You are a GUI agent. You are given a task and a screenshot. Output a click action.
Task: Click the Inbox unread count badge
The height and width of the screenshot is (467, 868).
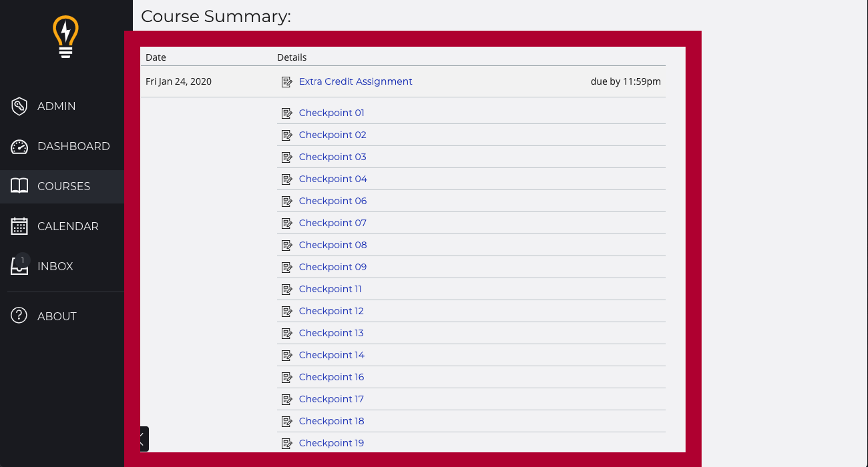click(23, 260)
